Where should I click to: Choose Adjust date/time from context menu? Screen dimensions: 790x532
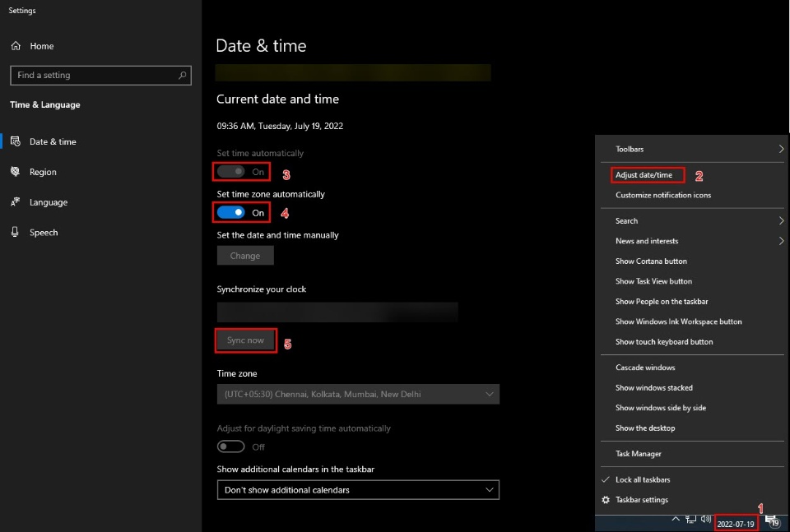tap(644, 175)
